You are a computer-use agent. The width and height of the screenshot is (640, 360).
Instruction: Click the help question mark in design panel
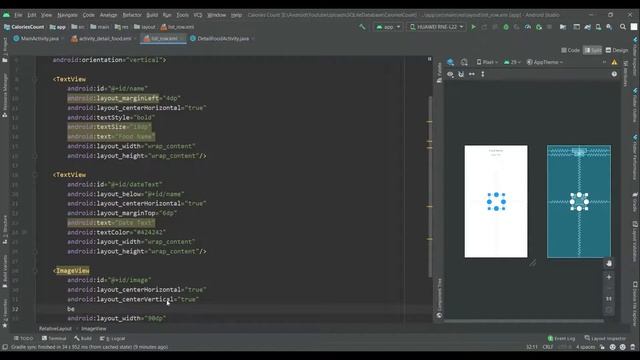coord(614,74)
